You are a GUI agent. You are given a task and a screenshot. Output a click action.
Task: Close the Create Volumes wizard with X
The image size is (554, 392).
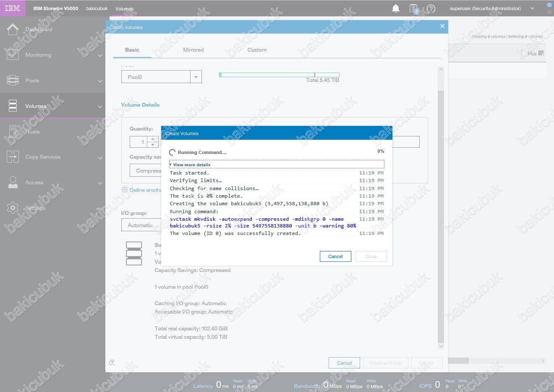tap(442, 26)
